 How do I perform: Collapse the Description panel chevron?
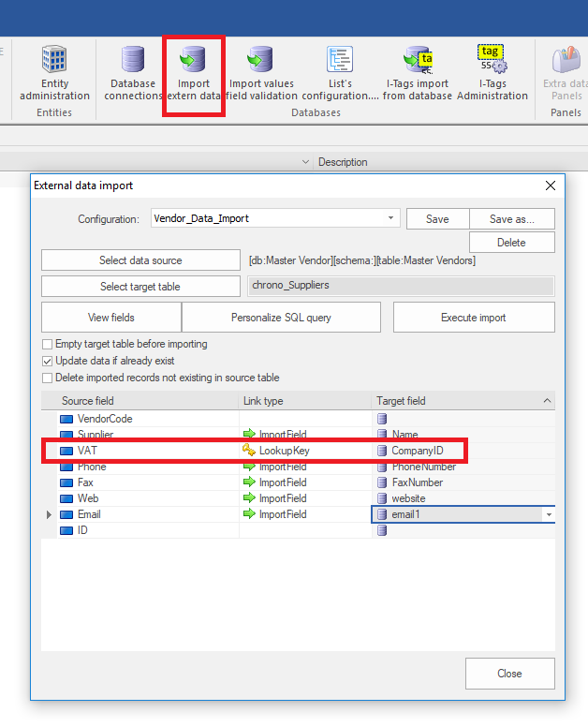point(305,162)
